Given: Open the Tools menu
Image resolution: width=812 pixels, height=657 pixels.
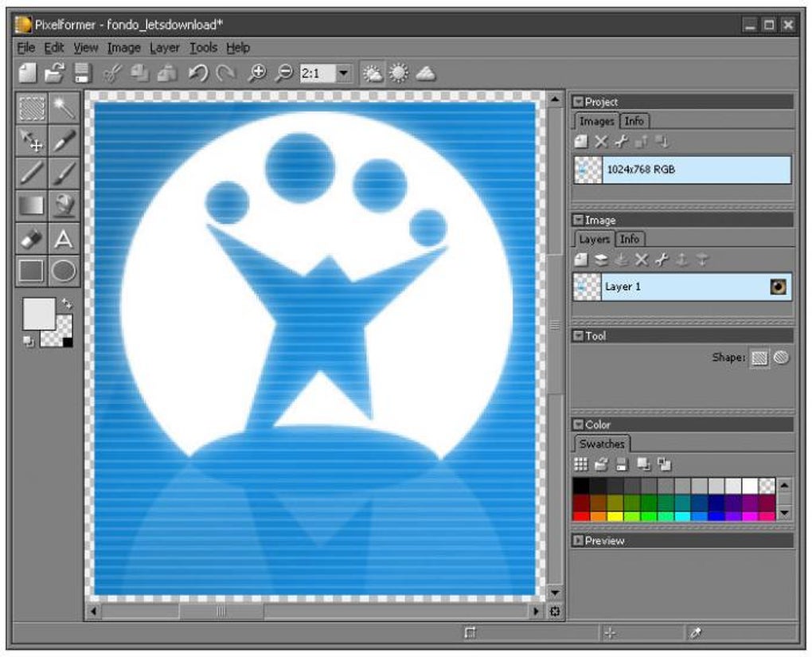Looking at the screenshot, I should pos(203,48).
